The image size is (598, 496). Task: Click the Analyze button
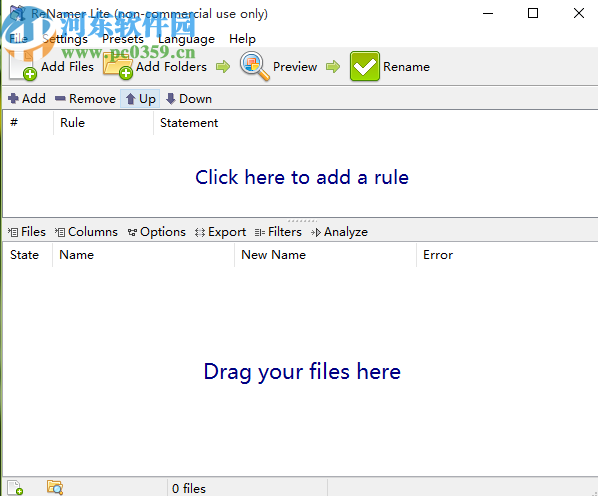(x=339, y=232)
